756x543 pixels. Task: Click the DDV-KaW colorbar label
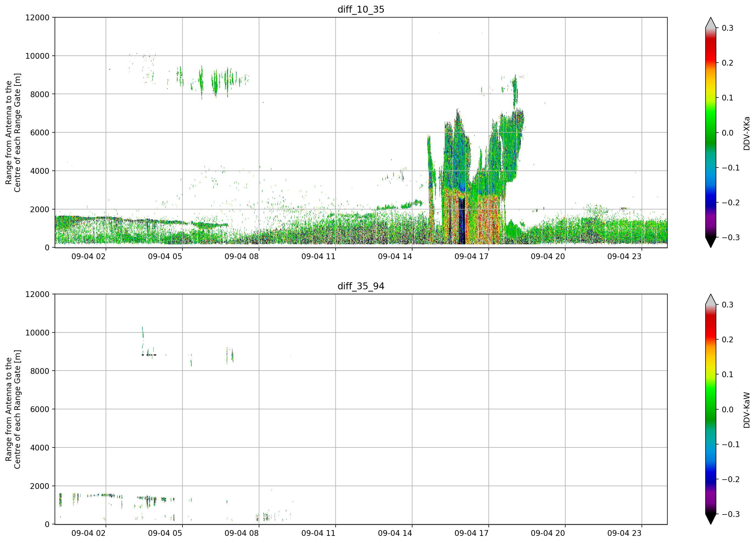click(746, 410)
